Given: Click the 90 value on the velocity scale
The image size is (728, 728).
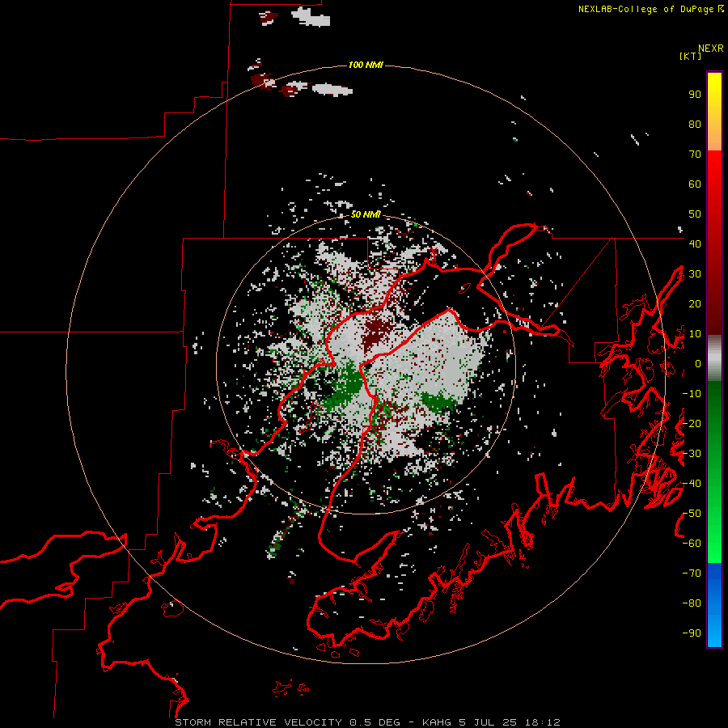Looking at the screenshot, I should [x=695, y=95].
